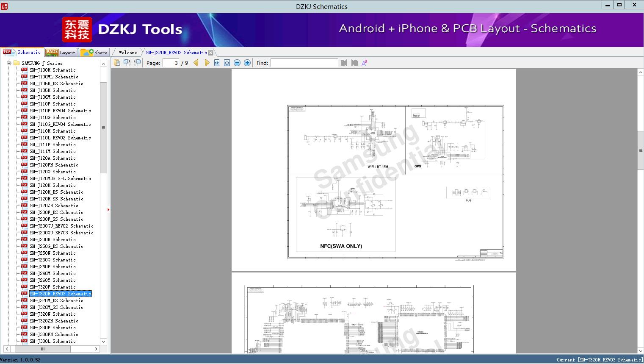Click the Find text input field
Screen dimensions: 644x364
(304, 63)
